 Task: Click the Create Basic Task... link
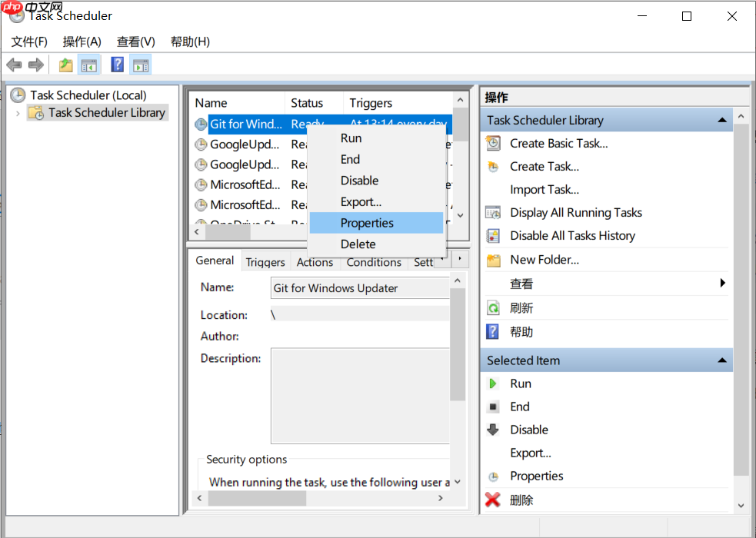(559, 144)
